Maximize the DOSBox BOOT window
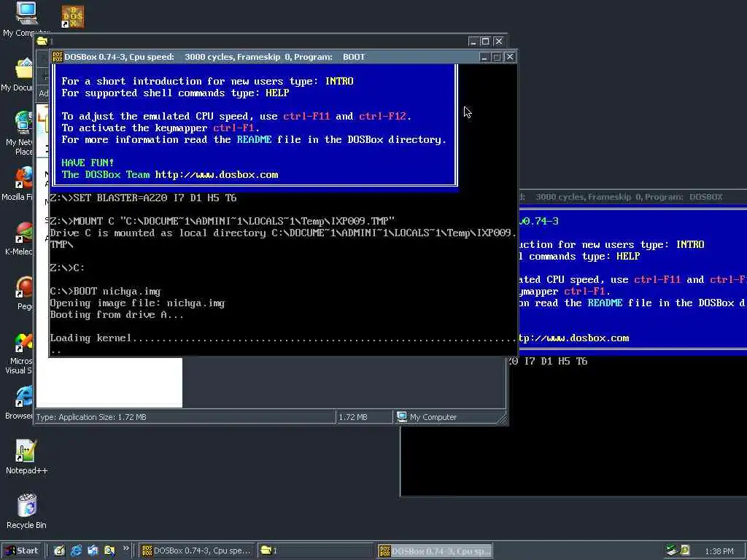This screenshot has width=747, height=560. pyautogui.click(x=497, y=57)
